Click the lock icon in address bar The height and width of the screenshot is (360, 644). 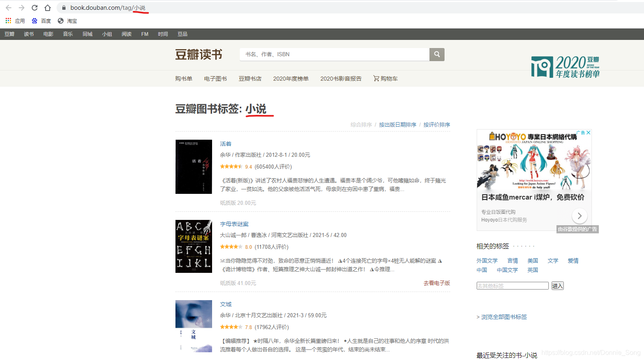coord(64,8)
